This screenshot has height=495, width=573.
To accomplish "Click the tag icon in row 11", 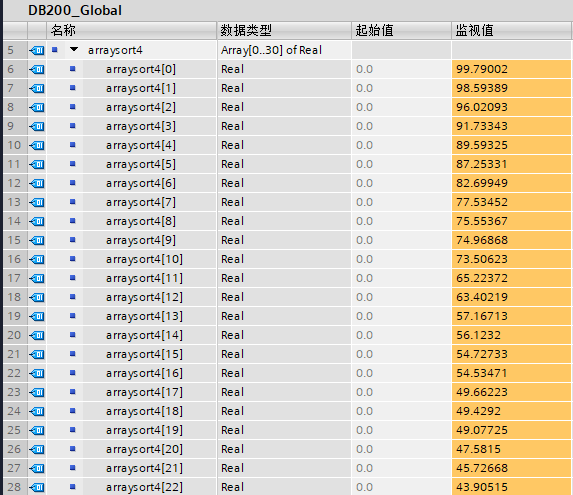I will [x=37, y=164].
